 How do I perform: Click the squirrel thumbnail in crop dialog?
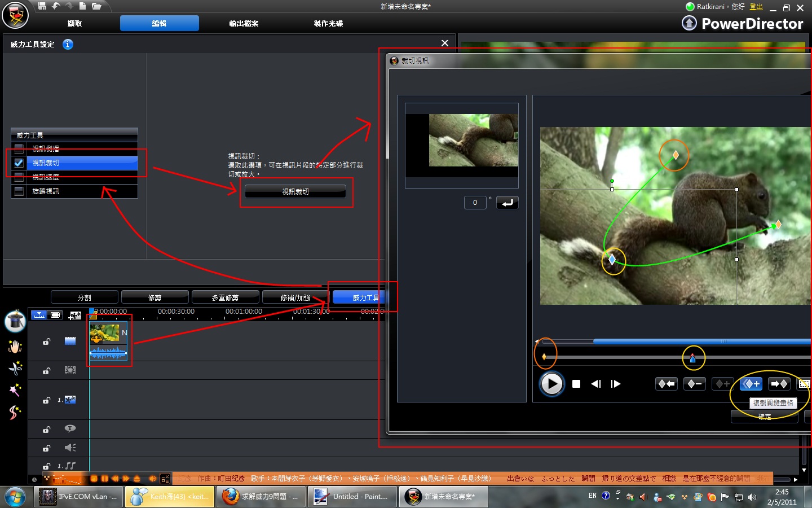click(x=462, y=146)
